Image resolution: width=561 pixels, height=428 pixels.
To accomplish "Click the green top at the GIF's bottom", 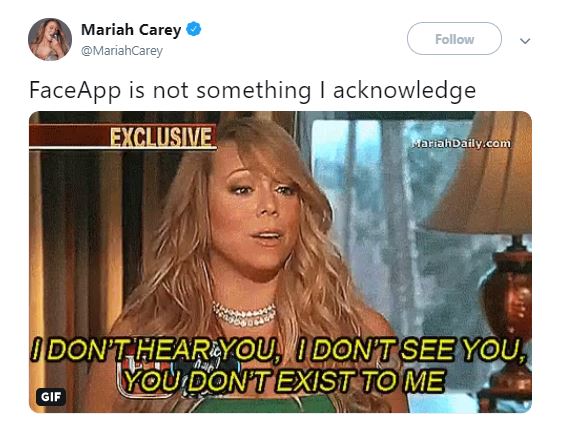I will pos(265,404).
